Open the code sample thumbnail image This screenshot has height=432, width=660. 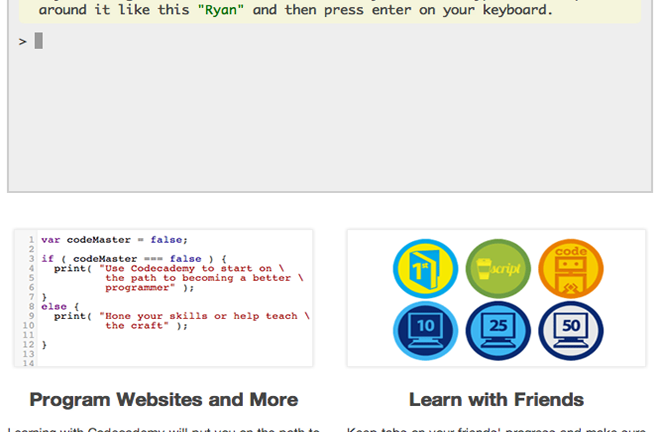point(163,298)
